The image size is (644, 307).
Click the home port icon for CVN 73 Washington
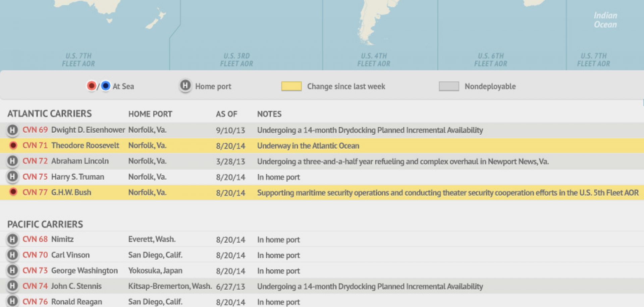point(12,270)
